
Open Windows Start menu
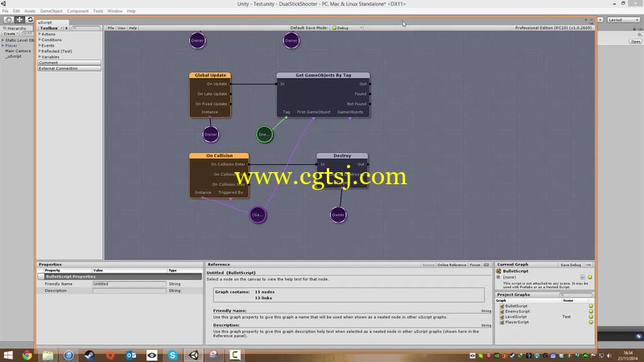[8, 355]
